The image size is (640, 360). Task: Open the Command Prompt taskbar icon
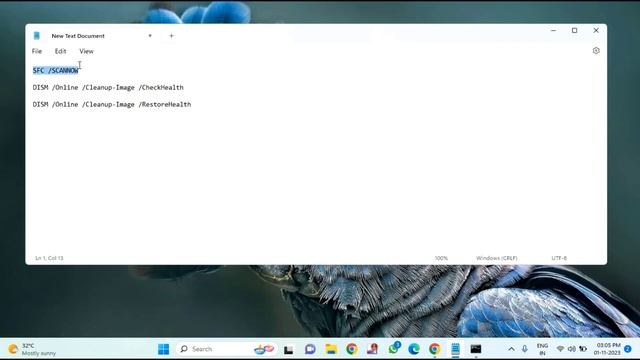[x=476, y=349]
